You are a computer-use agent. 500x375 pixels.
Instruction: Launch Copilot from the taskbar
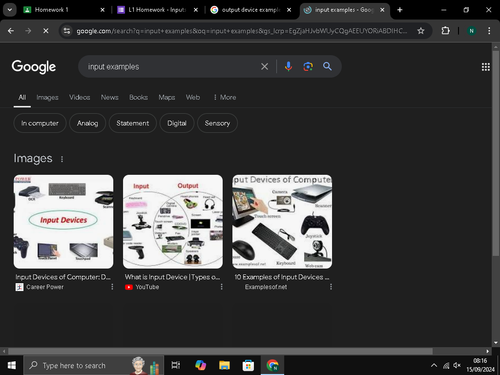(x=201, y=365)
